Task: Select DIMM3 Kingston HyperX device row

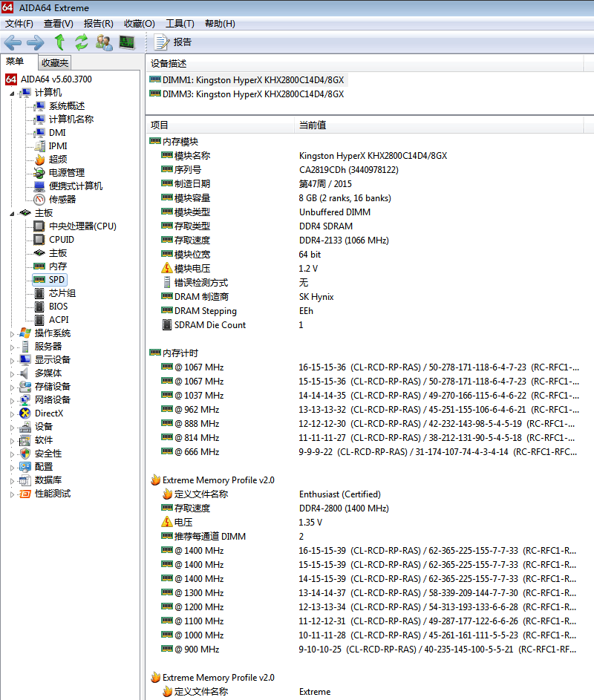Action: click(x=247, y=94)
